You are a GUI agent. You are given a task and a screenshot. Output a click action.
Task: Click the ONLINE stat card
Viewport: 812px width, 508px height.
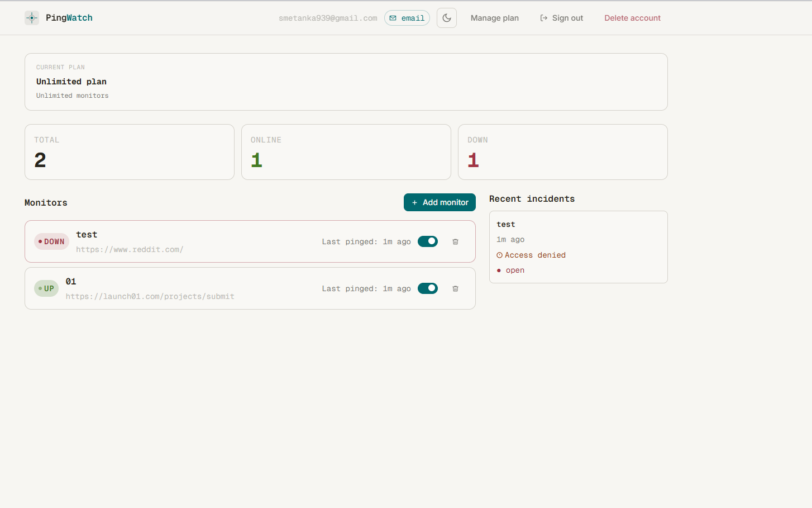point(346,152)
